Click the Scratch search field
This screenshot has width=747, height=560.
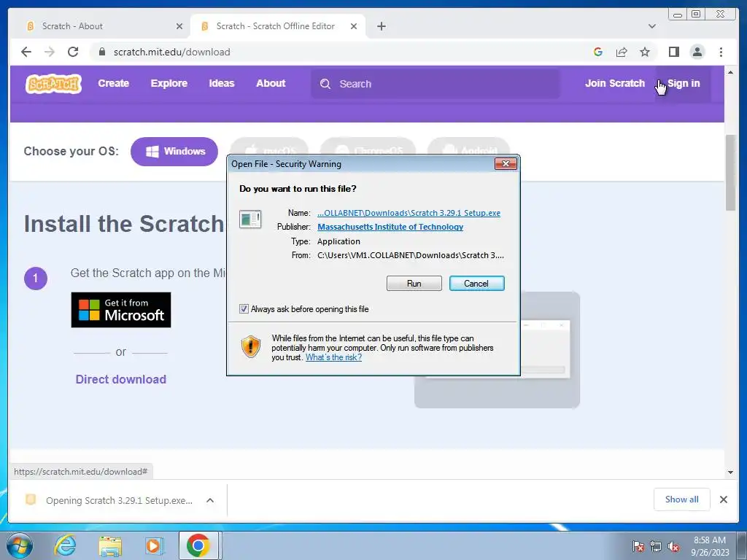[x=436, y=84]
